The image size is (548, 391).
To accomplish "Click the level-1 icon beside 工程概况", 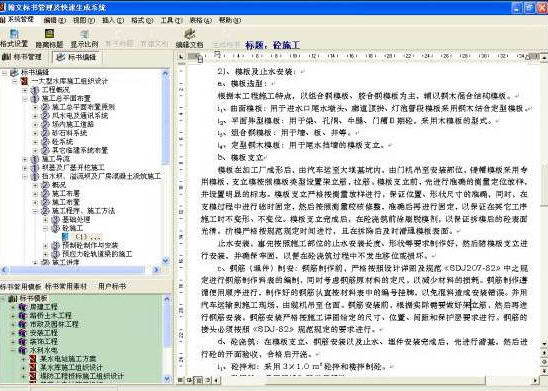I will click(x=35, y=90).
